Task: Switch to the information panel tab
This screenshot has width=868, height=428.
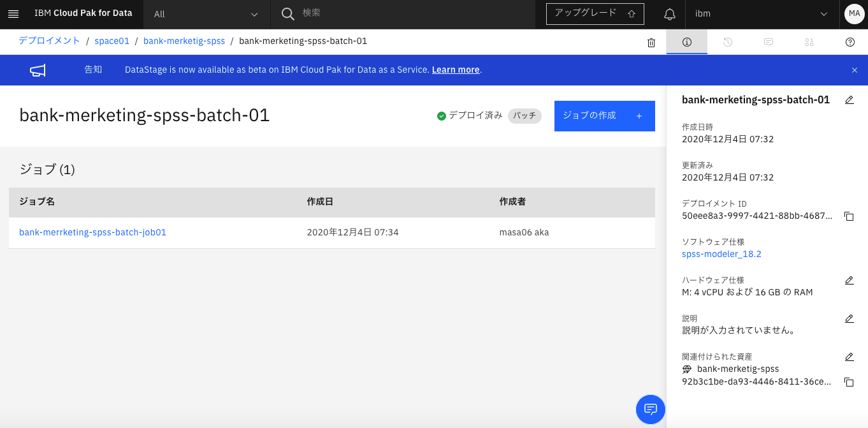Action: [686, 42]
